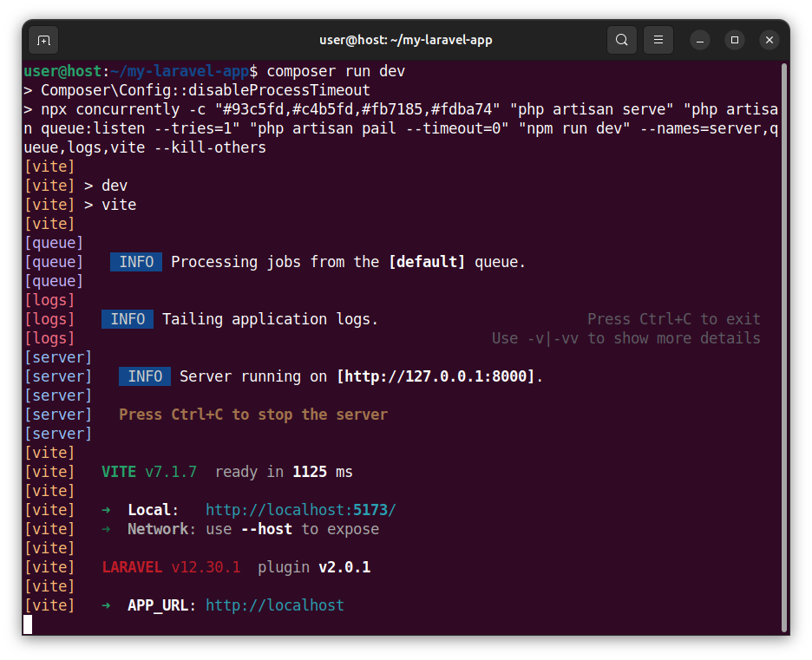Click the user@host prompt text

pos(62,71)
